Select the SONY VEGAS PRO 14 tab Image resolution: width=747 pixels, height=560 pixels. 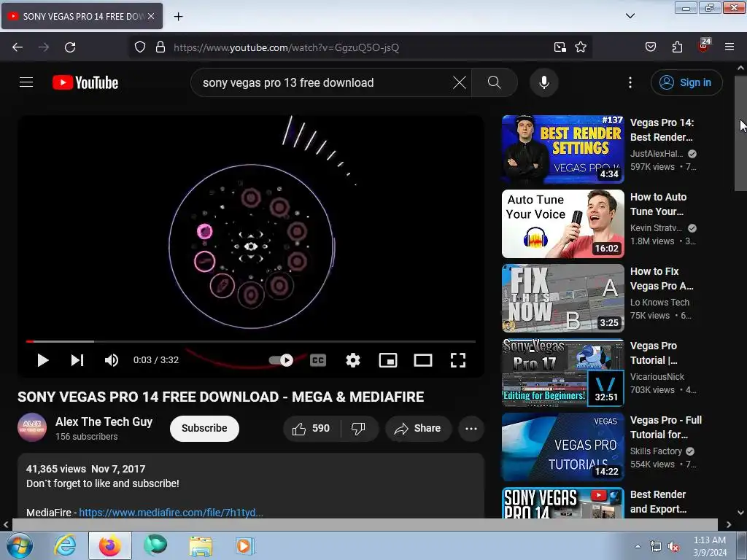pos(82,16)
